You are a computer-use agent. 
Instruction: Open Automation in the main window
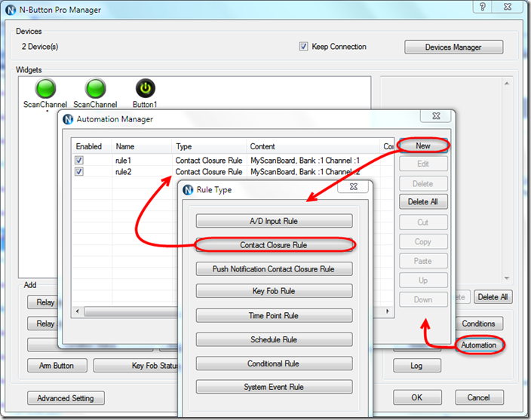coord(478,345)
